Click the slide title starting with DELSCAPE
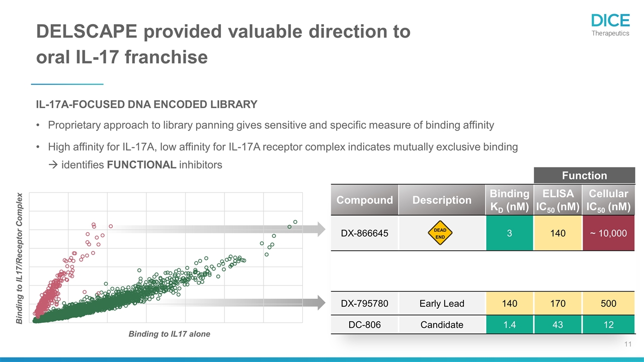Screen dimensions: 644x362 (x=223, y=45)
